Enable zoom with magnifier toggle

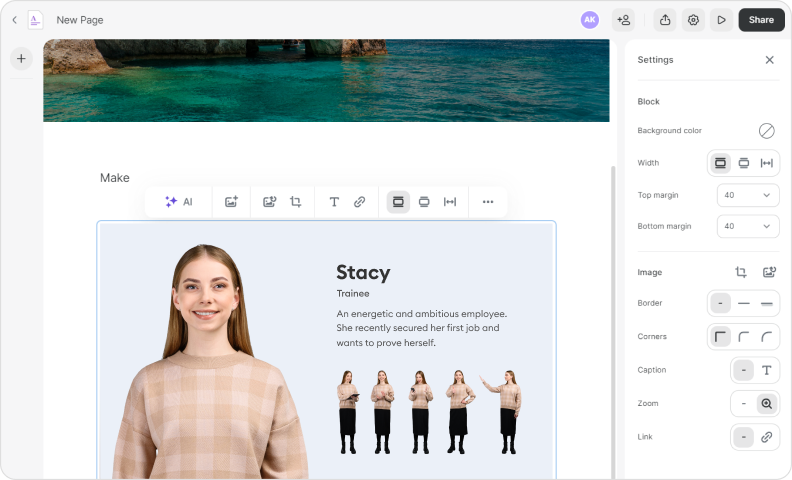pyautogui.click(x=767, y=404)
